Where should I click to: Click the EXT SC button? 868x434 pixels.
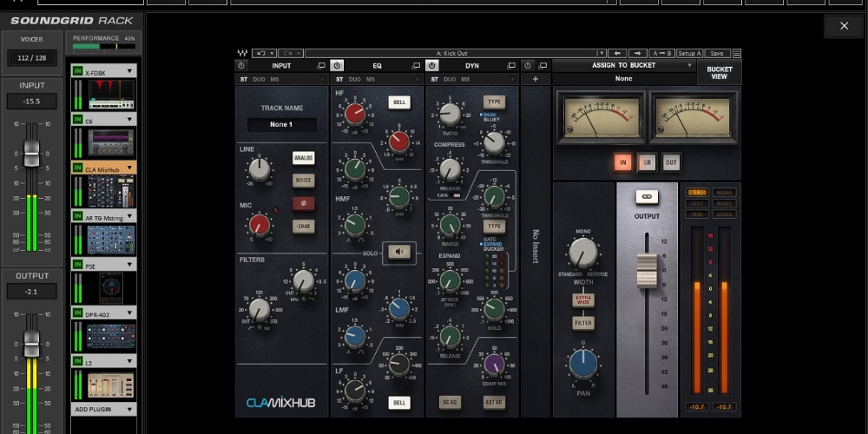coord(494,403)
